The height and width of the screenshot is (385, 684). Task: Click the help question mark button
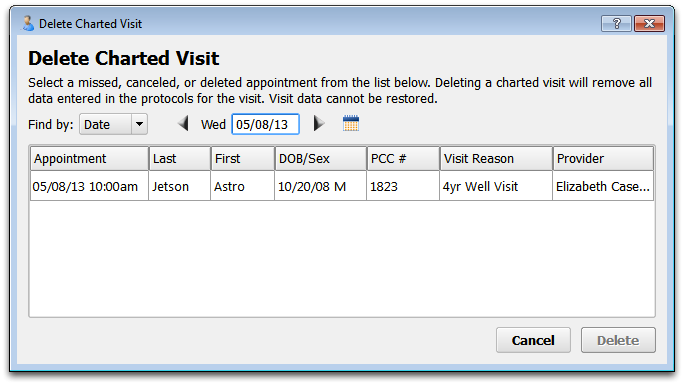tap(616, 24)
